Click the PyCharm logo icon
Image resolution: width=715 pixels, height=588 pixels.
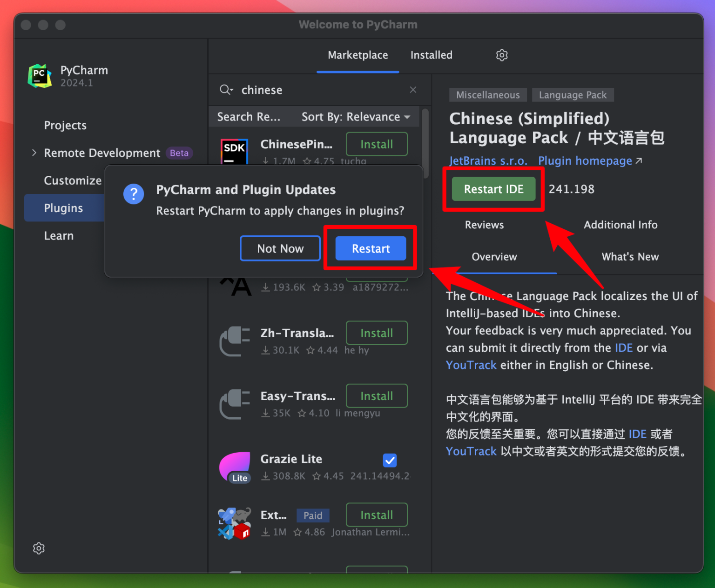40,76
